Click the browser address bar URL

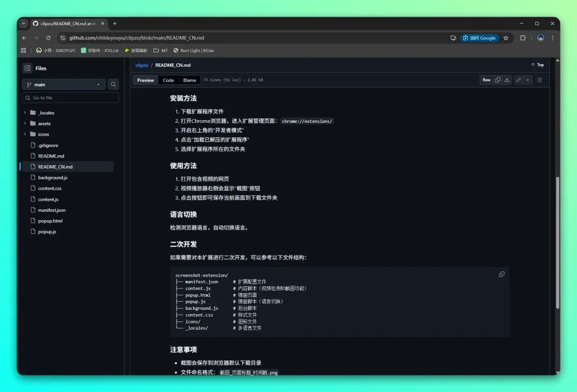click(x=137, y=38)
